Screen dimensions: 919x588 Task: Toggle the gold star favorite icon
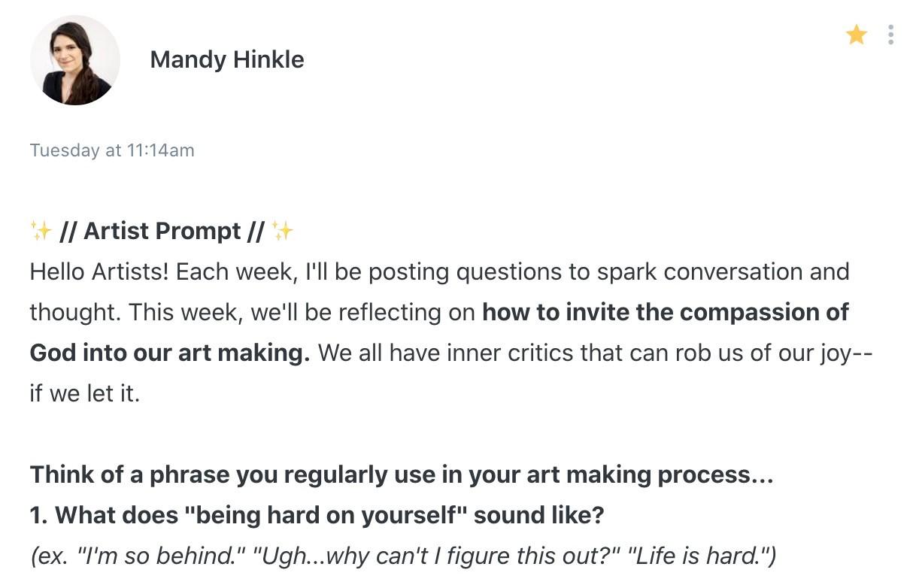(857, 35)
